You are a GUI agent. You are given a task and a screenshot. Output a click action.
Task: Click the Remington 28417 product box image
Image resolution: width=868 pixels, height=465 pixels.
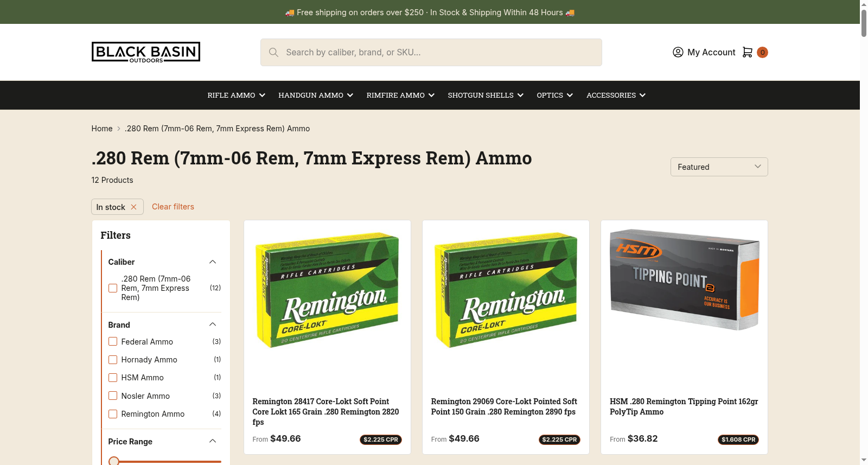327,290
